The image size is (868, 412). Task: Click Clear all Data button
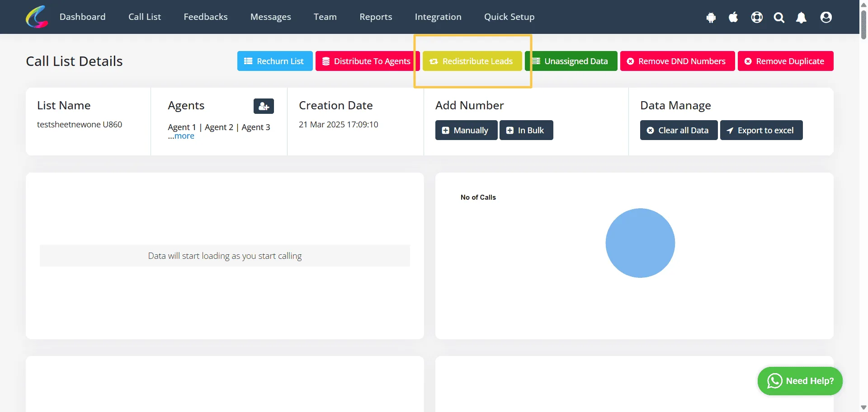pyautogui.click(x=679, y=130)
